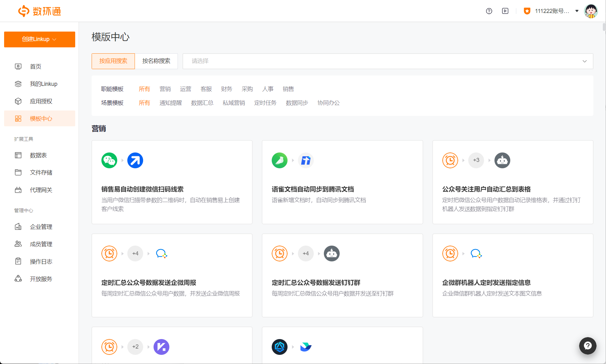Click the +3 steps badge

tap(476, 160)
